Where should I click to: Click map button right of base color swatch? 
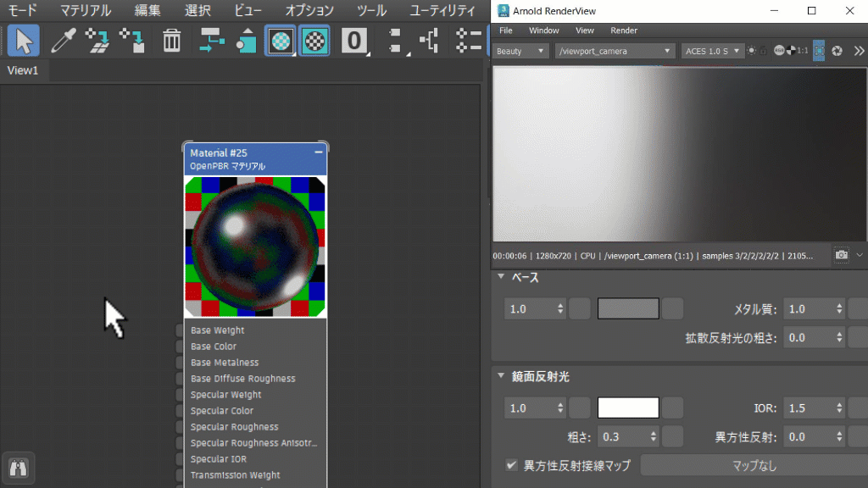tap(672, 308)
